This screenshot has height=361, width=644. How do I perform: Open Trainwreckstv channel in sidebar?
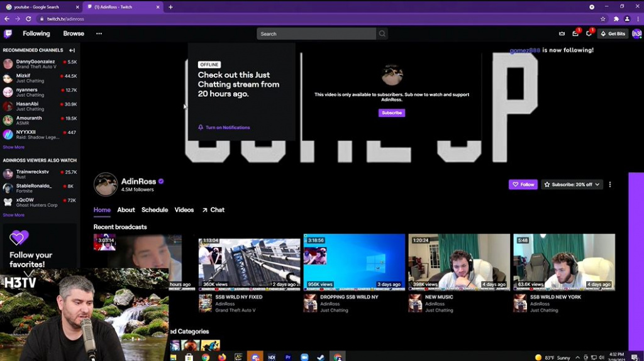(40, 174)
